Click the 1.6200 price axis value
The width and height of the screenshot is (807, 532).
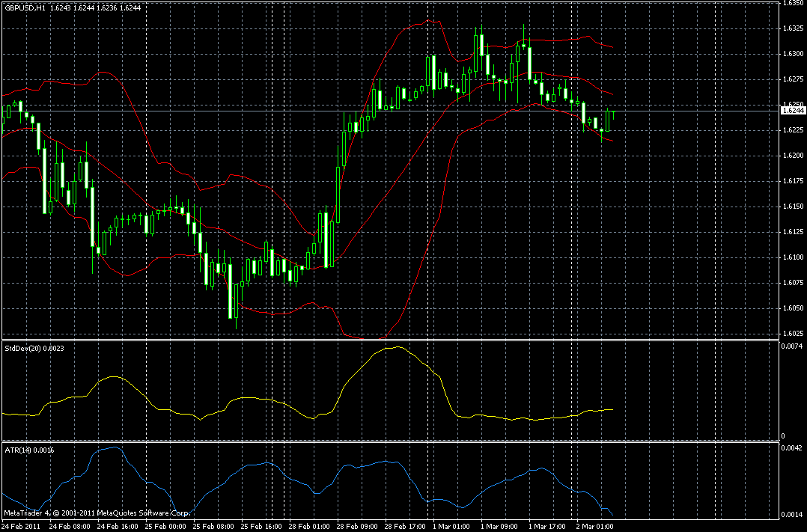pyautogui.click(x=793, y=156)
